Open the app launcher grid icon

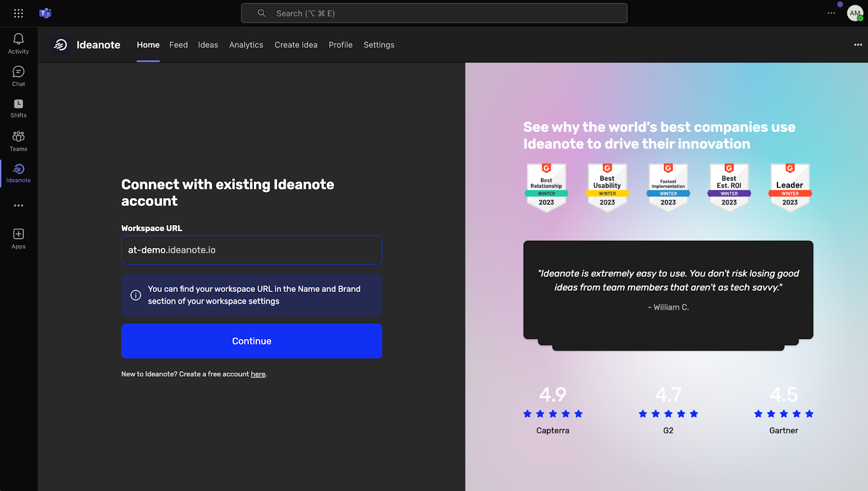(x=18, y=13)
